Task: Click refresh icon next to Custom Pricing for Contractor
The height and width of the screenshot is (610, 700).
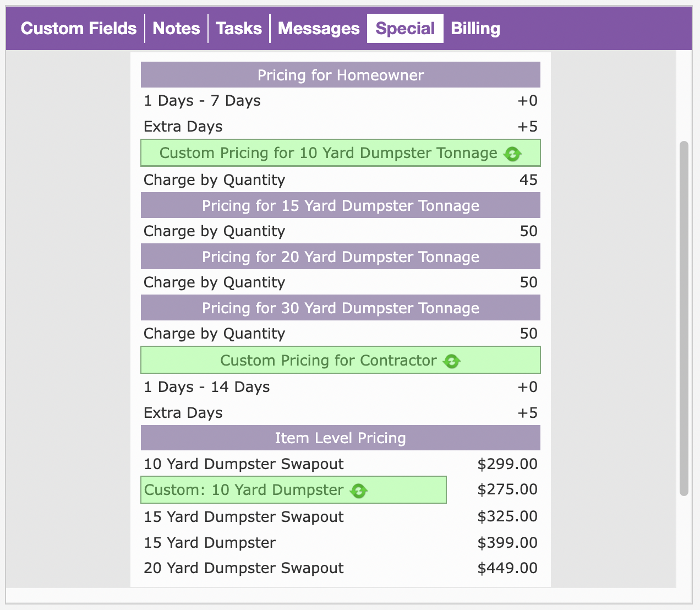Action: point(452,362)
